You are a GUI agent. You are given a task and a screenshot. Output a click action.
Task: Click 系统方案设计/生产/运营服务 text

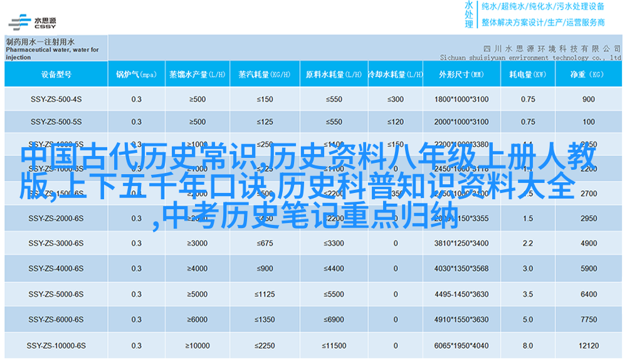click(543, 22)
